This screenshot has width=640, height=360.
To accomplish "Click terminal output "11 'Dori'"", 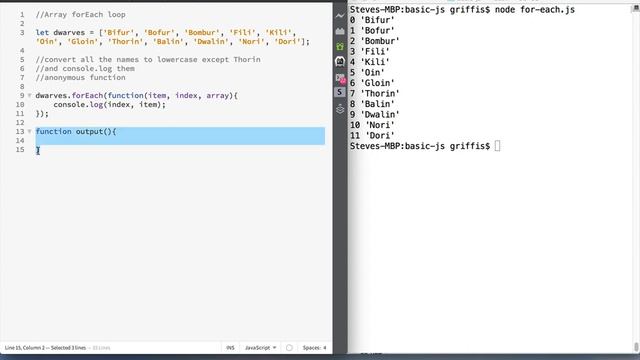I will pyautogui.click(x=372, y=135).
